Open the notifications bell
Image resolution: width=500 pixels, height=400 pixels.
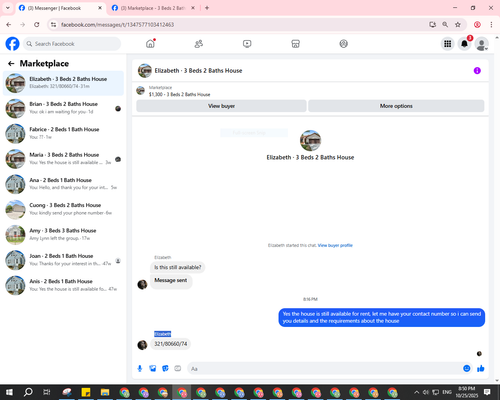pyautogui.click(x=464, y=44)
